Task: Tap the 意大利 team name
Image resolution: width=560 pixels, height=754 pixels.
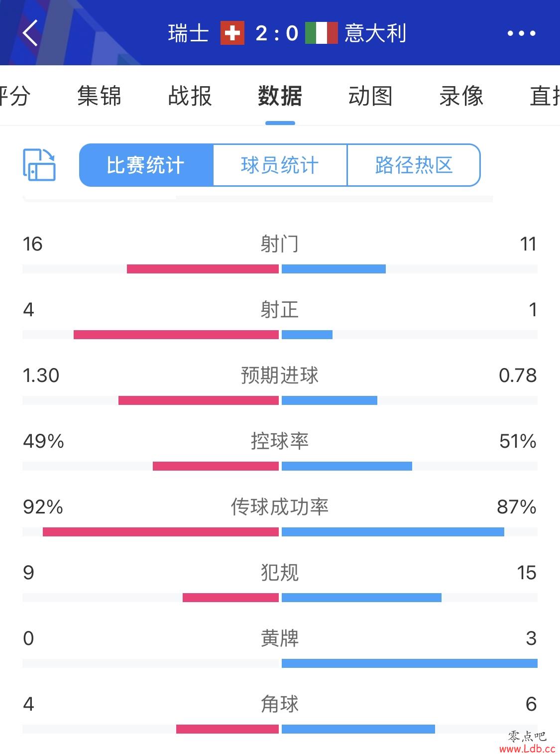Action: click(x=376, y=33)
